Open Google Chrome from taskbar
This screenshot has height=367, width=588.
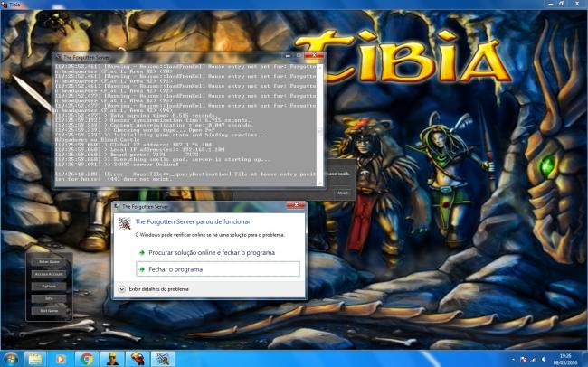tap(87, 359)
